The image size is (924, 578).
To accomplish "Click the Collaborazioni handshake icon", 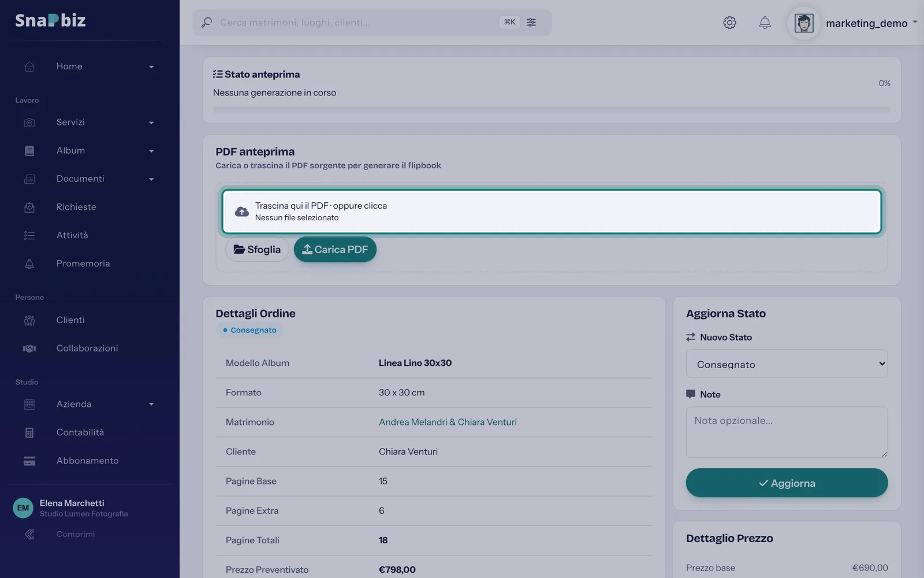I will [x=29, y=349].
